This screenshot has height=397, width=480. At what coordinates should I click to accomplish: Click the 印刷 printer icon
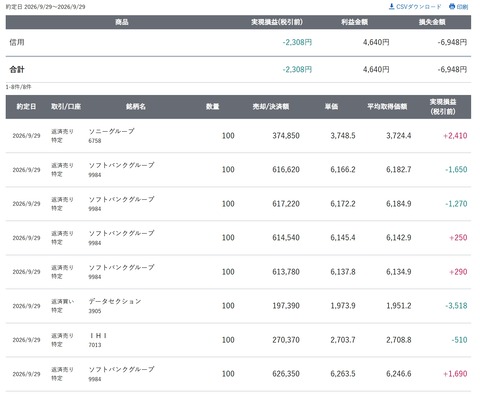(x=452, y=6)
